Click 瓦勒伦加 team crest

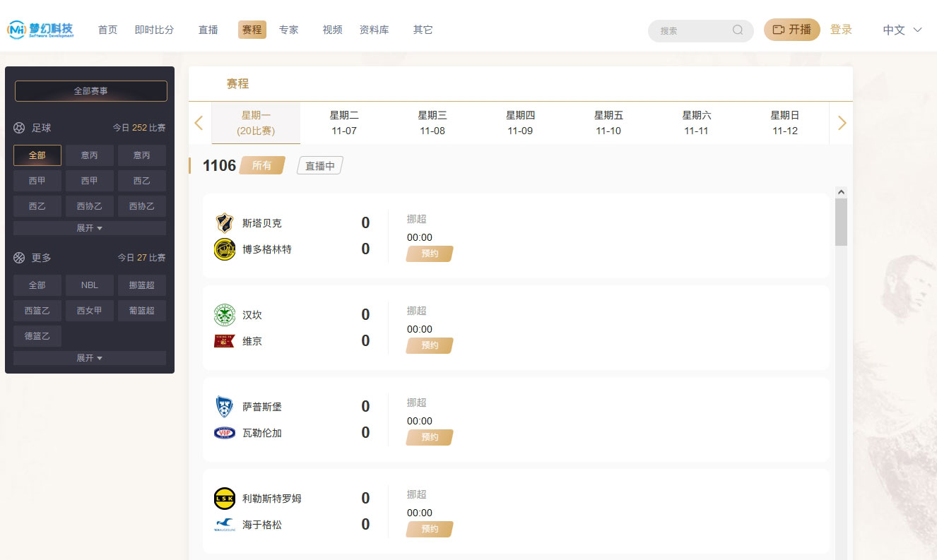[225, 433]
